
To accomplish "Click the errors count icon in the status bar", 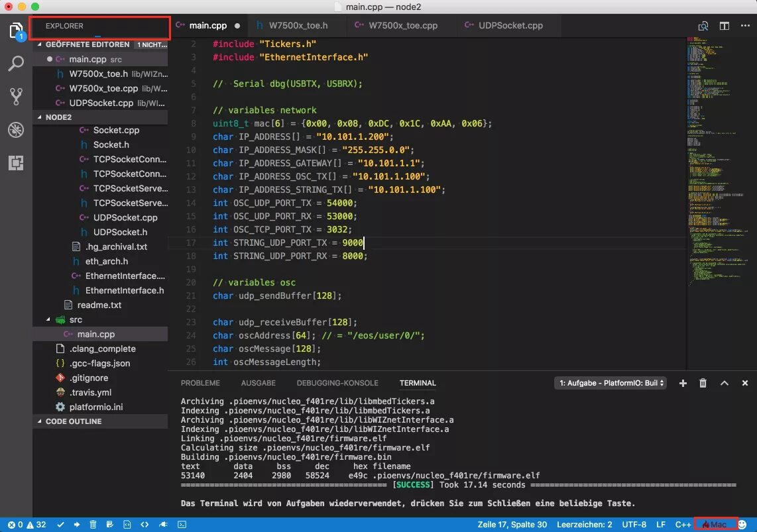I will [15, 524].
